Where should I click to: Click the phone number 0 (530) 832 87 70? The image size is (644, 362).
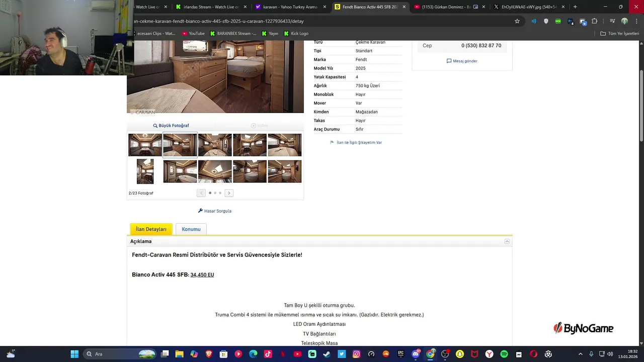tap(481, 46)
